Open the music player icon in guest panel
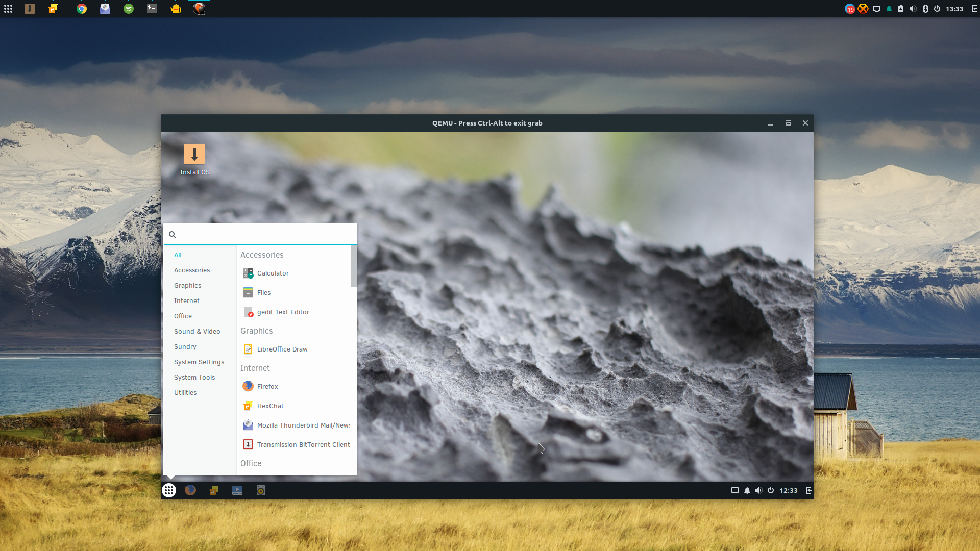980x551 pixels. coord(261,490)
